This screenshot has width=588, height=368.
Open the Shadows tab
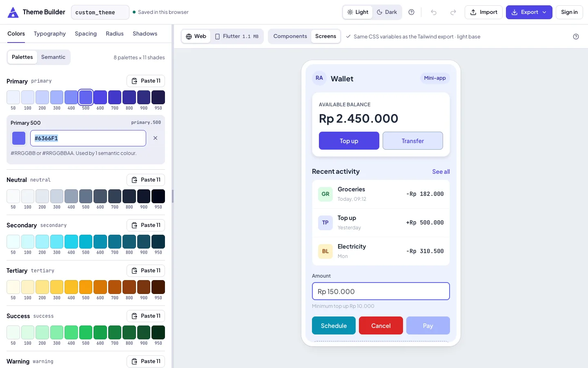[x=145, y=34]
